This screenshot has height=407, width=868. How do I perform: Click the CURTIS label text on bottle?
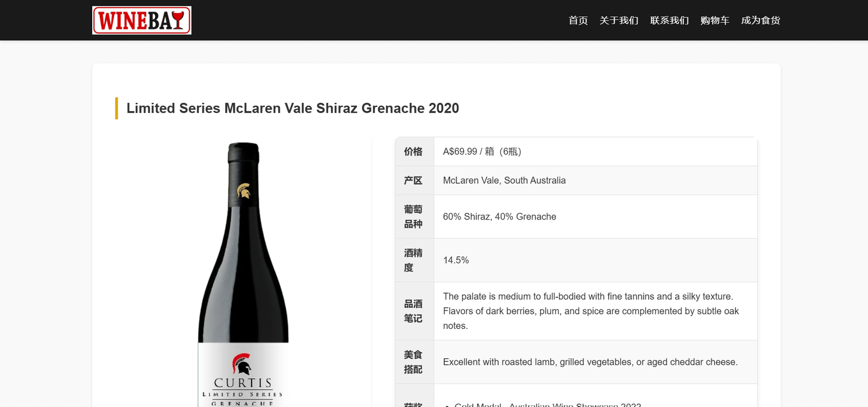point(242,383)
